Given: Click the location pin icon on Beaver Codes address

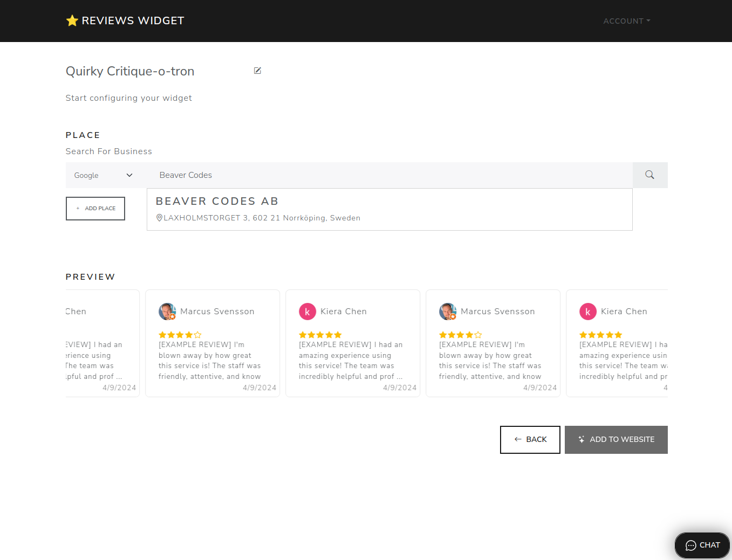Looking at the screenshot, I should pyautogui.click(x=159, y=218).
